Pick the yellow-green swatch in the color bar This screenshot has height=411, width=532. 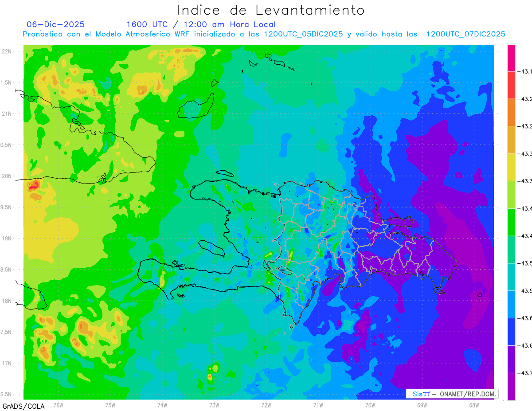point(511,195)
